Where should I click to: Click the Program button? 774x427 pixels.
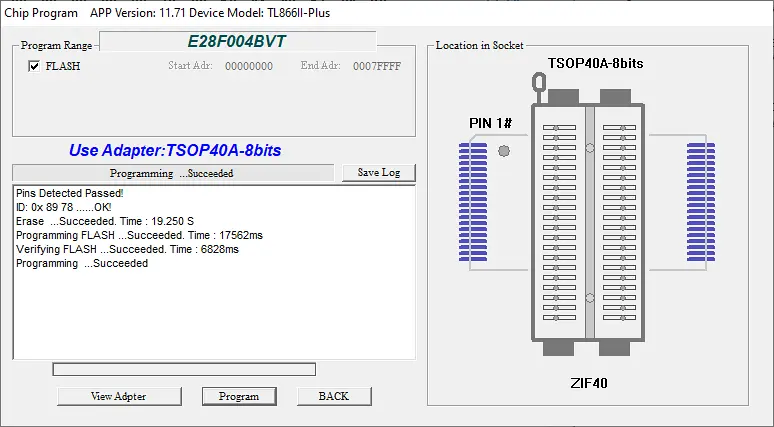point(239,396)
